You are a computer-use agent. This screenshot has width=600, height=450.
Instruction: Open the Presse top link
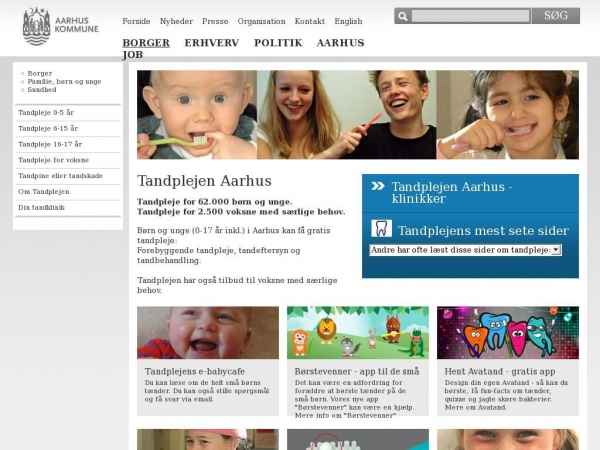215,21
